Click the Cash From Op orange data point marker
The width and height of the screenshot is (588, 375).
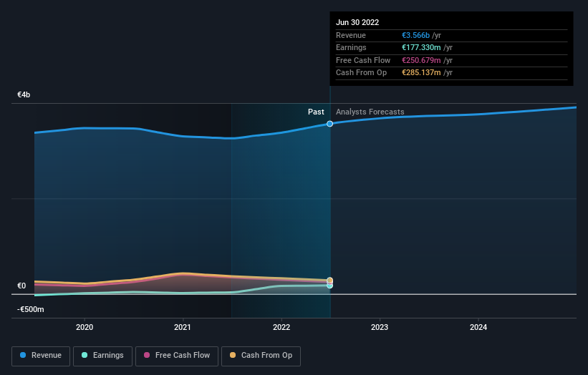329,281
